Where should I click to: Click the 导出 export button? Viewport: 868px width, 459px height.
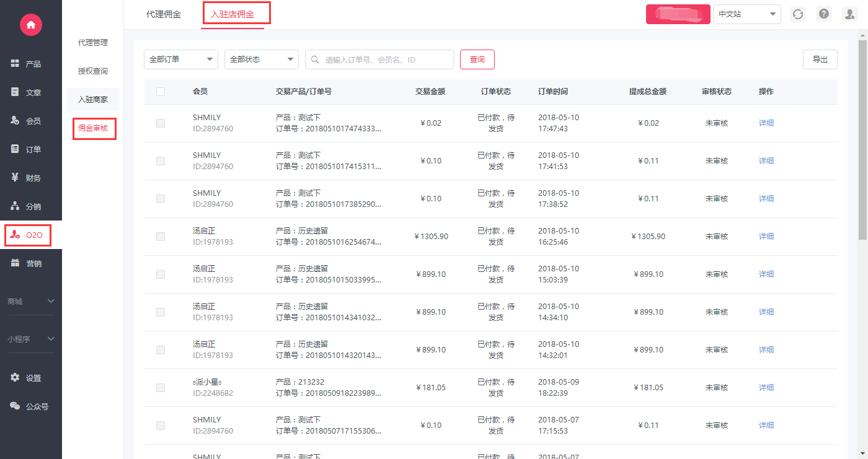[x=820, y=59]
